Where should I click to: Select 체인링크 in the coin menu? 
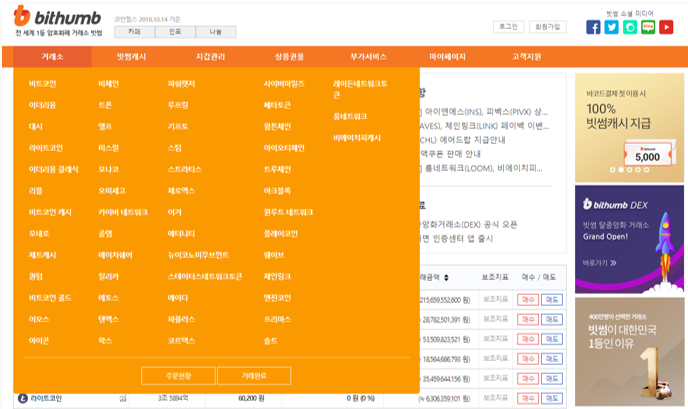(x=277, y=277)
